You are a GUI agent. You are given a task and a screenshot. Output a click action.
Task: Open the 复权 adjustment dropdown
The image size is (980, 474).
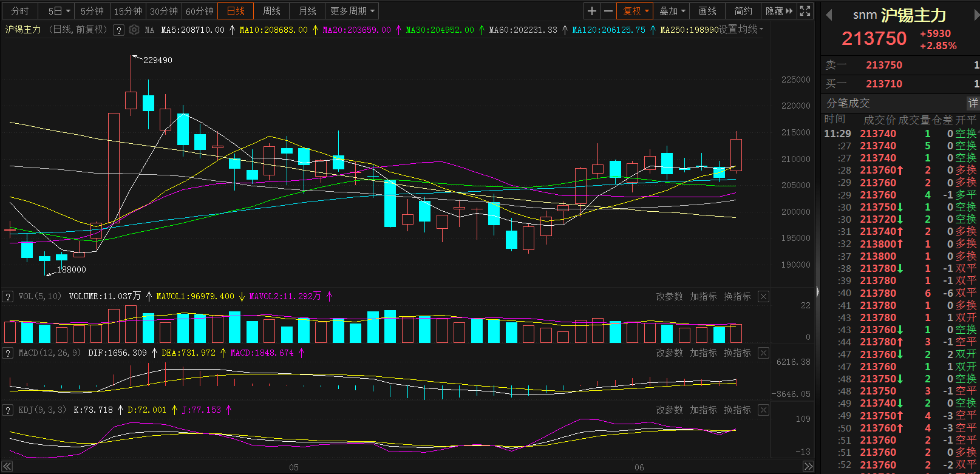pos(636,11)
